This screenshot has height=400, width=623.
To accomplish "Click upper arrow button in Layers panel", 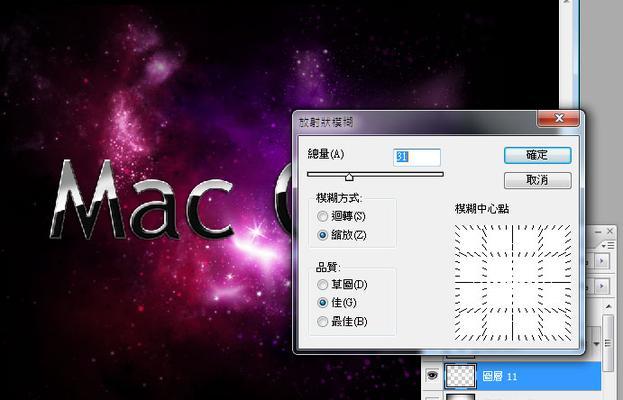I will [602, 261].
